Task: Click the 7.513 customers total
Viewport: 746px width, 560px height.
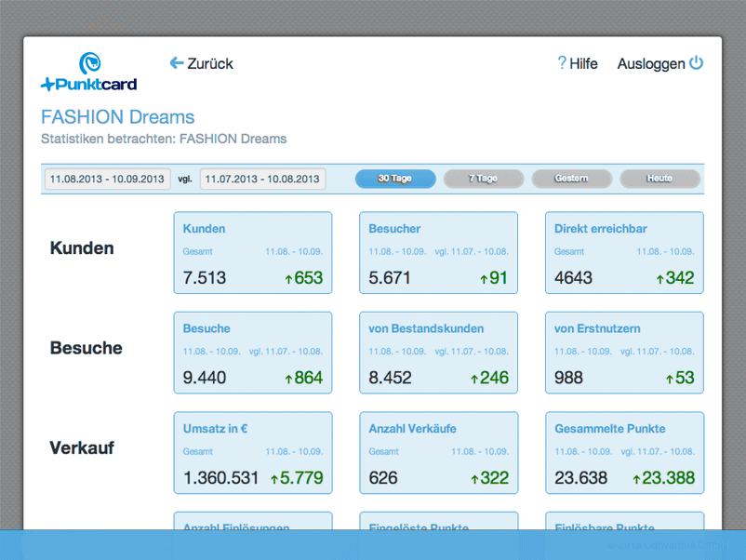Action: [204, 278]
